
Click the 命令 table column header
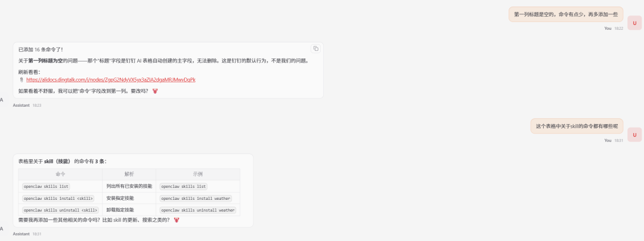(60, 174)
